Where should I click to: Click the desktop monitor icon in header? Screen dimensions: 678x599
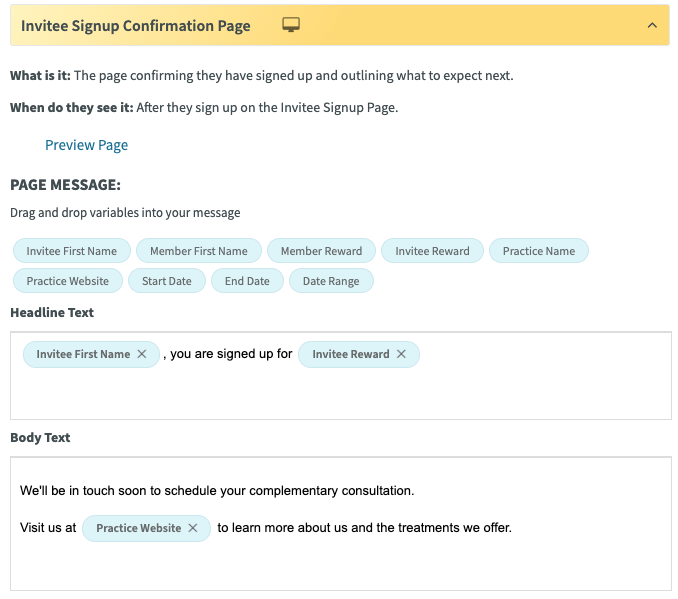[x=291, y=25]
